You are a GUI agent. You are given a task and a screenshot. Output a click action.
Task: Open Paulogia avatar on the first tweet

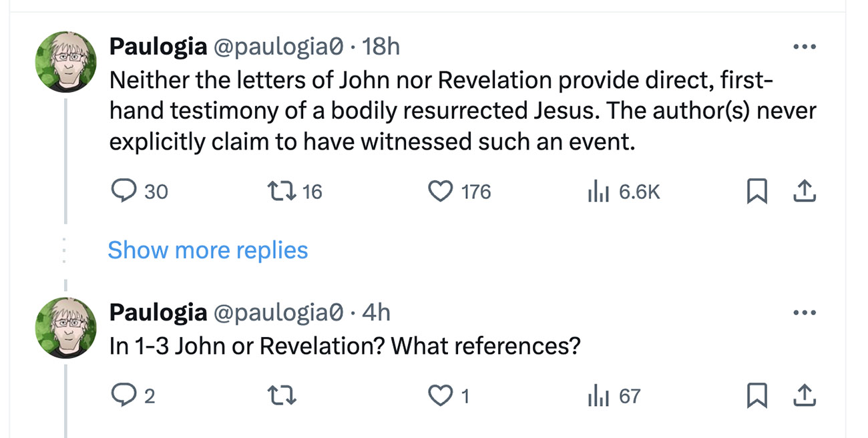tap(66, 61)
